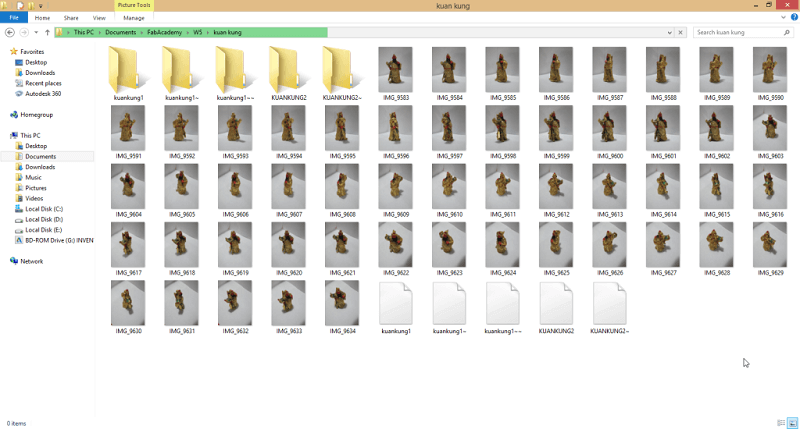
Task: Open Music under This PC
Action: (x=34, y=178)
